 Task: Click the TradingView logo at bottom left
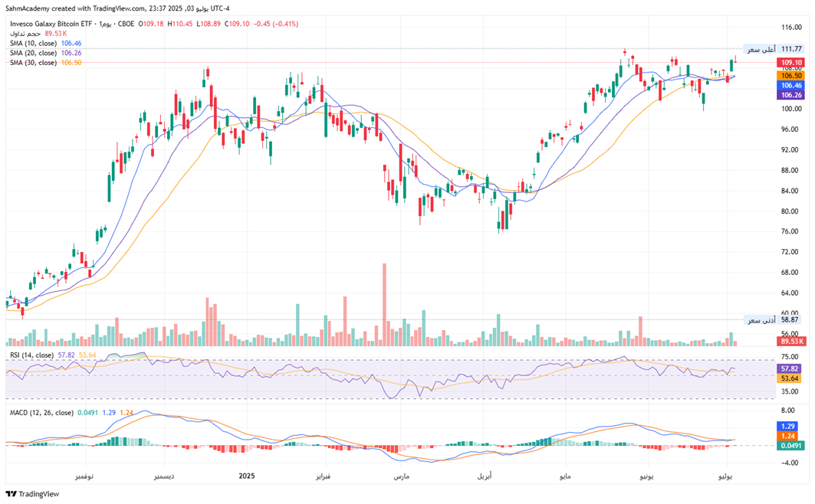(x=32, y=493)
